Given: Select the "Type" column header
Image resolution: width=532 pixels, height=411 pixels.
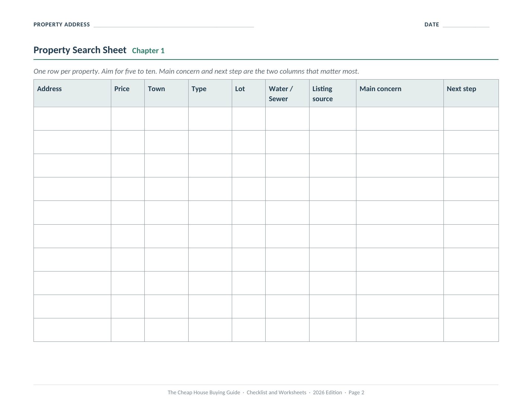Looking at the screenshot, I should (210, 93).
